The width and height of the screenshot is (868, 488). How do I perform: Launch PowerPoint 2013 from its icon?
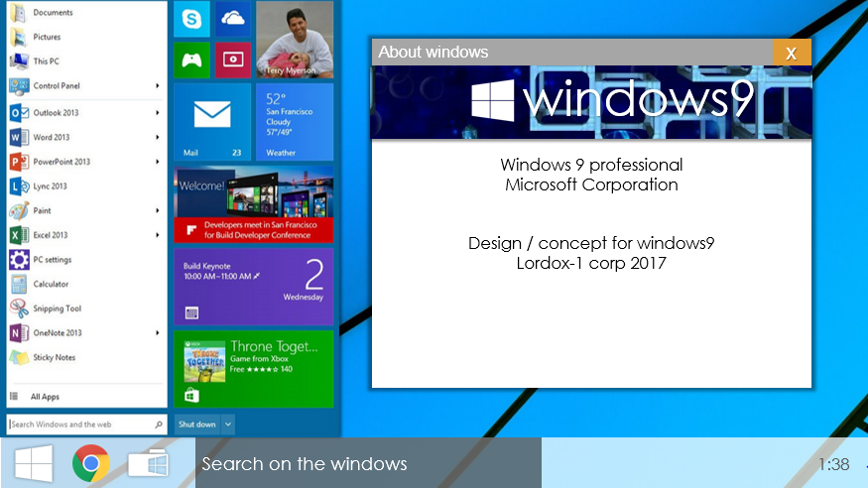pos(19,162)
